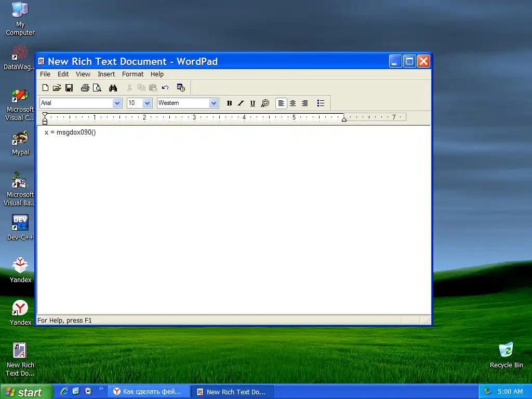Click the Paste clipboard icon
Screen dimensions: 532x399
(x=153, y=88)
